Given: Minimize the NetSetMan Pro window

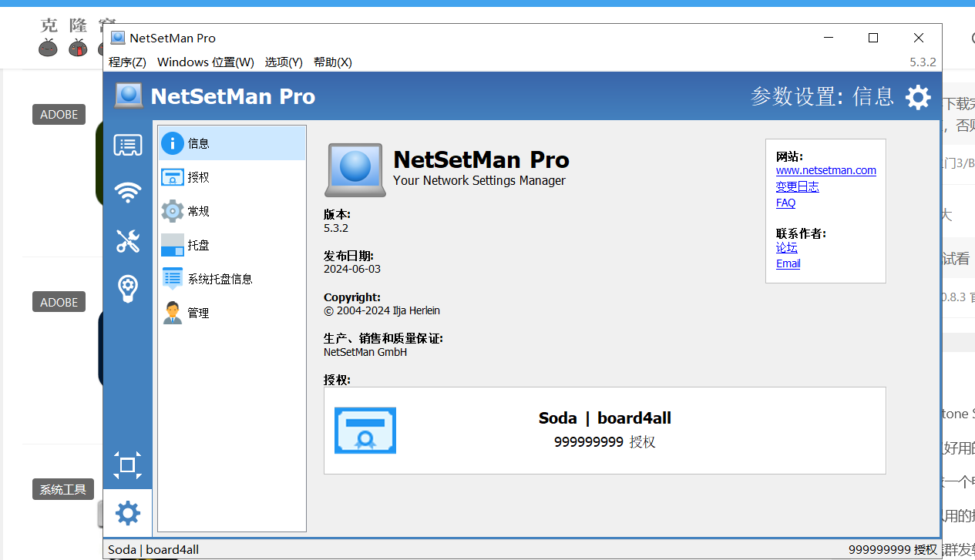Looking at the screenshot, I should point(829,38).
